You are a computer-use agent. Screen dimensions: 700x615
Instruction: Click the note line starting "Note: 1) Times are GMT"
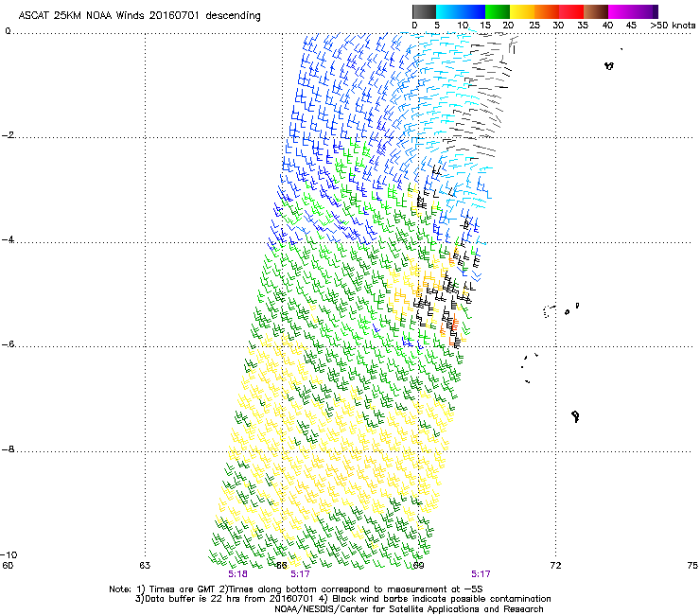coord(295,589)
